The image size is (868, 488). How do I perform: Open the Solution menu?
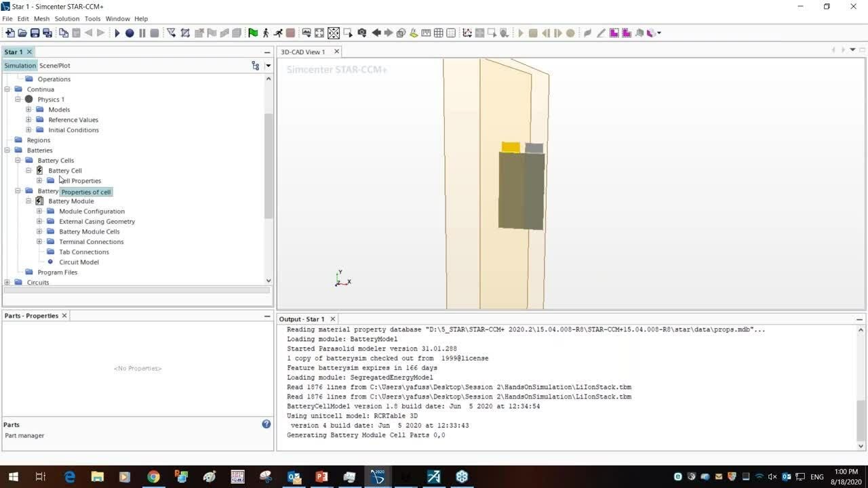[x=67, y=19]
